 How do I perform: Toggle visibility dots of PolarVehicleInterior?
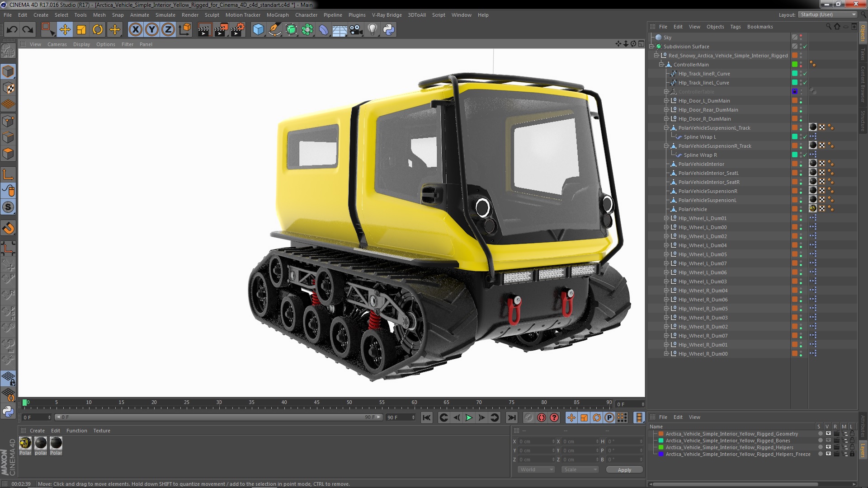click(801, 164)
